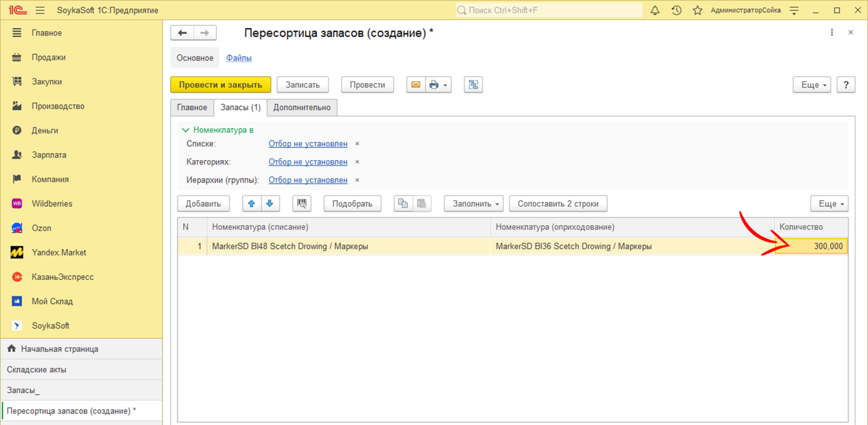The width and height of the screenshot is (868, 425).
Task: Clear the Категориях filter with x
Action: point(357,162)
